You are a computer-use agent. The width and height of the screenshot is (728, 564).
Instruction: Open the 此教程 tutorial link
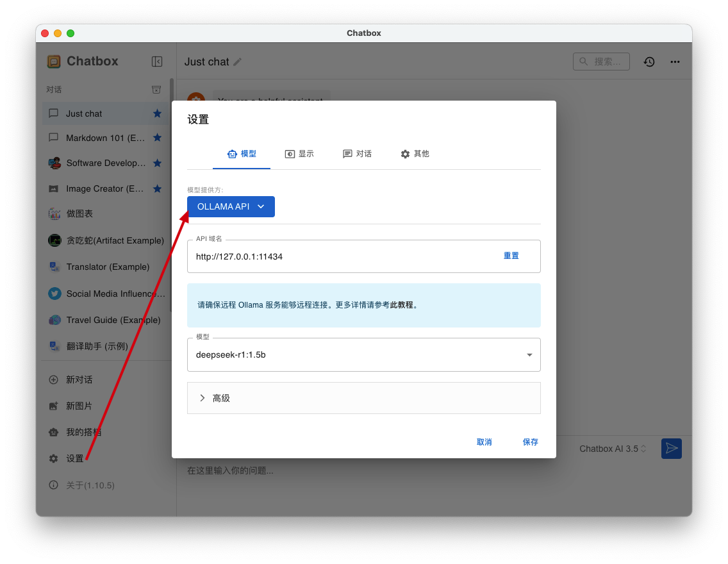point(401,305)
